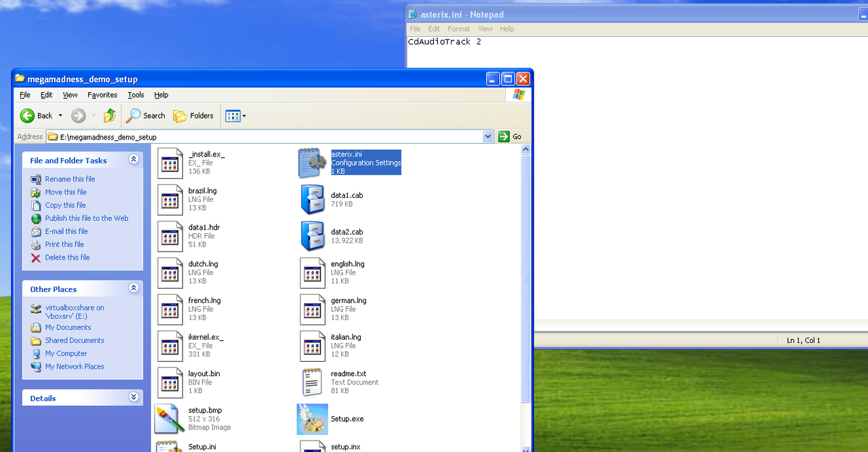Open the Search toolbar button

pos(146,116)
